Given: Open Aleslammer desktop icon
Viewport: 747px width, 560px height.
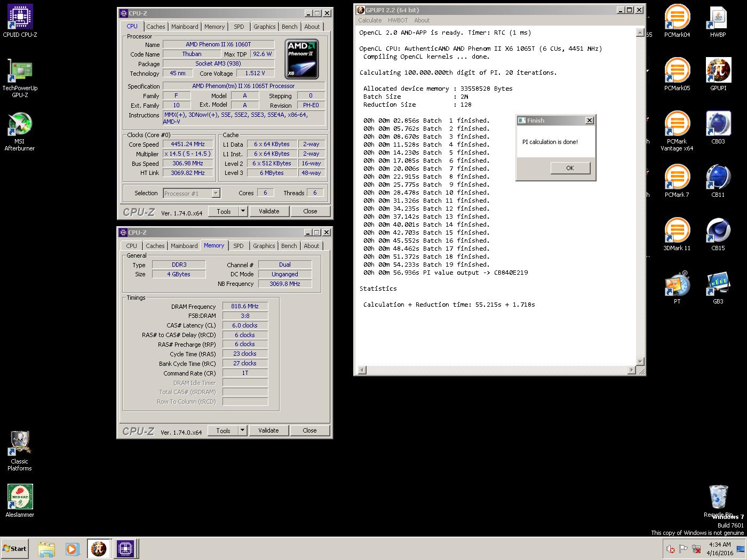Looking at the screenshot, I should [x=20, y=501].
